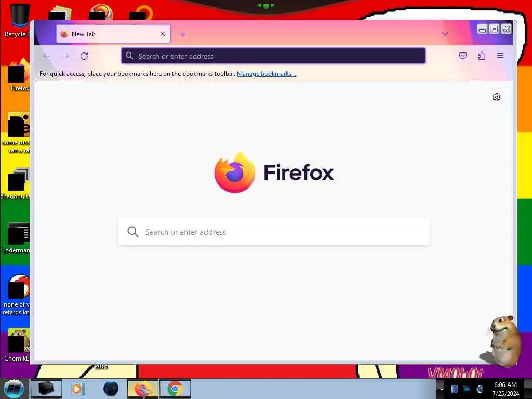This screenshot has height=399, width=532.
Task: Close the Firefox window
Action: [506, 29]
